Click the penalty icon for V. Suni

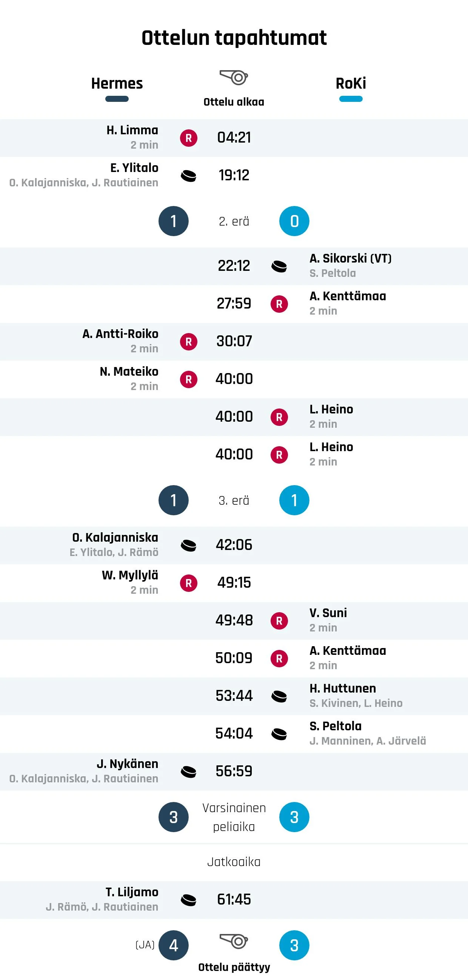tap(279, 621)
